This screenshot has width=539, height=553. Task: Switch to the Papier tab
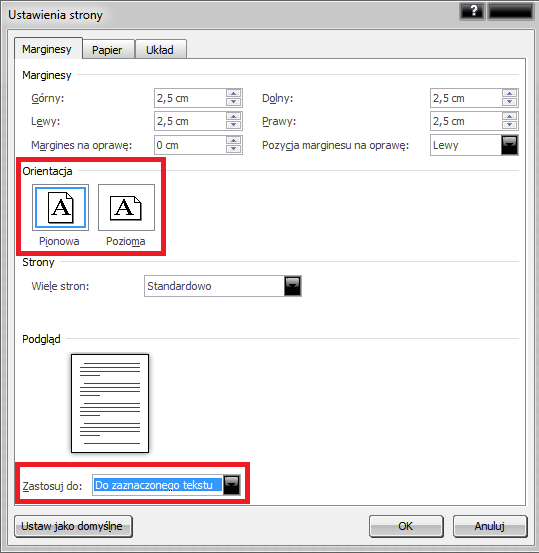click(107, 50)
